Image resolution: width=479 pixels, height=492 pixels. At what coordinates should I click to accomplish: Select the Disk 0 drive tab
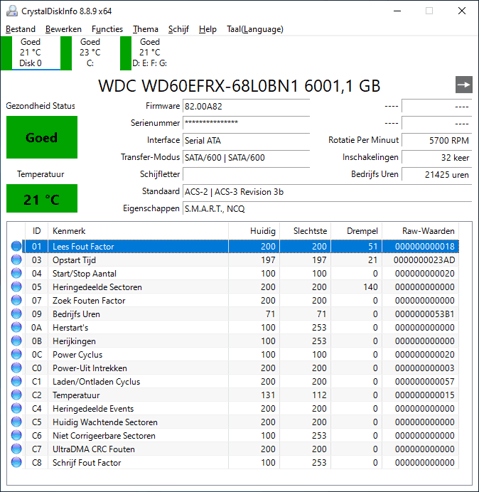coord(30,53)
